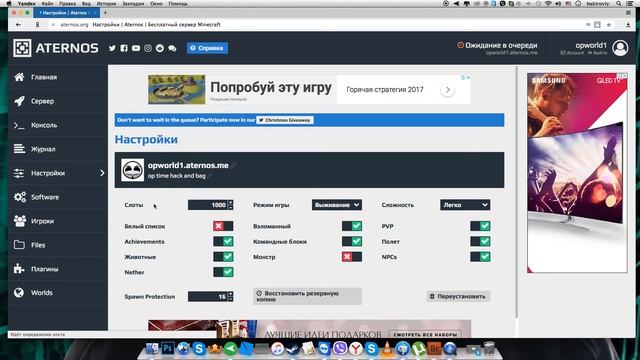Open Aternos YouTube channel icon

point(136,48)
